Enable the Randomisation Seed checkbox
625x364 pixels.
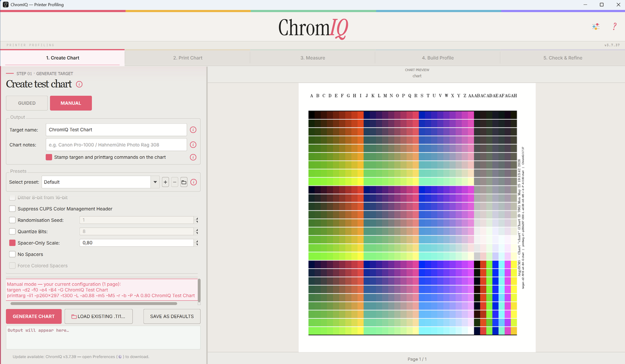[12, 220]
